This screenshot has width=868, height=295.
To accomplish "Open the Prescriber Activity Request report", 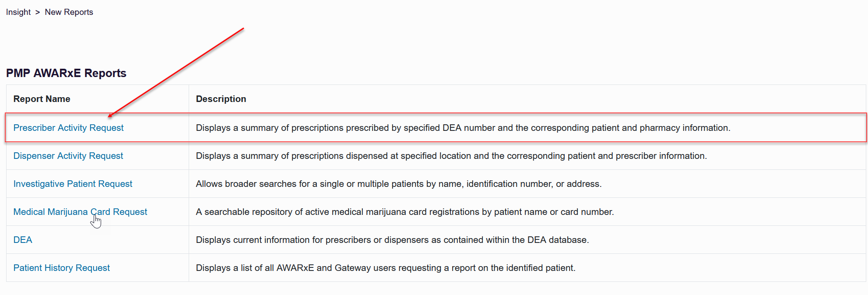I will tap(68, 128).
